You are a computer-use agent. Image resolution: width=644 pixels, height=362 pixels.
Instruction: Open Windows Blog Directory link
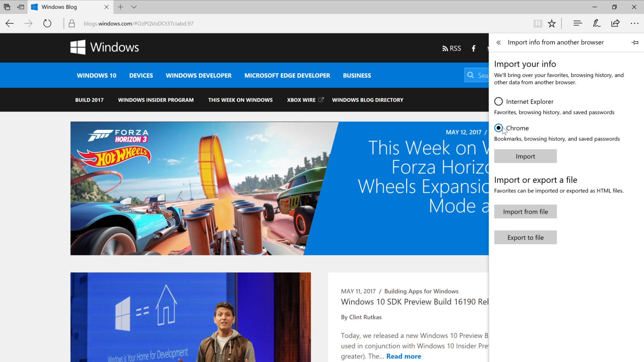pos(368,100)
